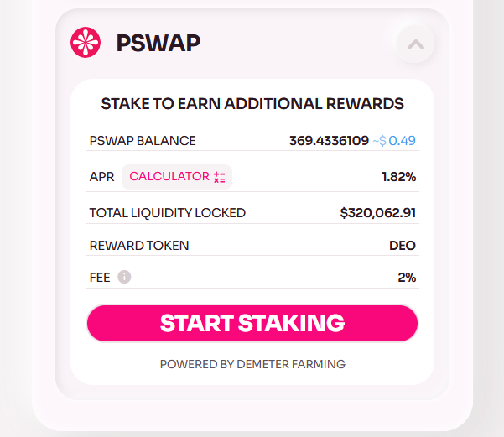Click the Stake To Earn Additional Rewards heading
This screenshot has height=437, width=504.
pyautogui.click(x=252, y=103)
